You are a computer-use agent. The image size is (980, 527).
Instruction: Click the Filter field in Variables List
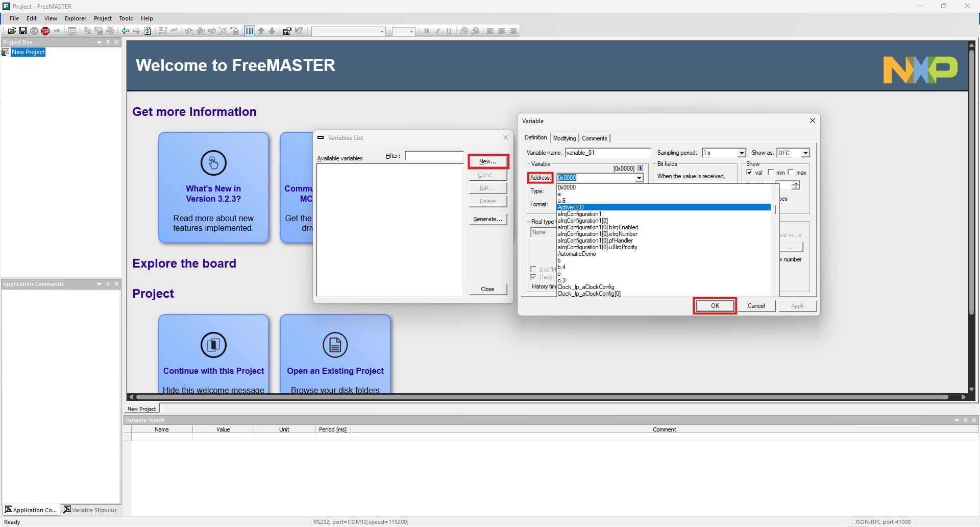pos(434,156)
